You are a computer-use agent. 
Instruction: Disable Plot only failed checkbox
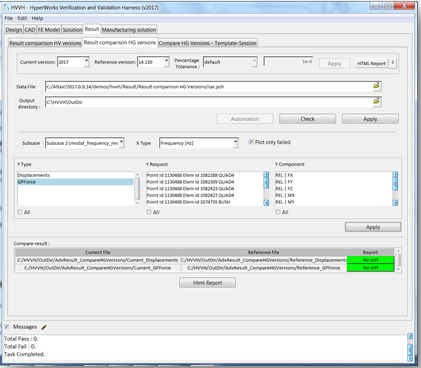(x=251, y=142)
